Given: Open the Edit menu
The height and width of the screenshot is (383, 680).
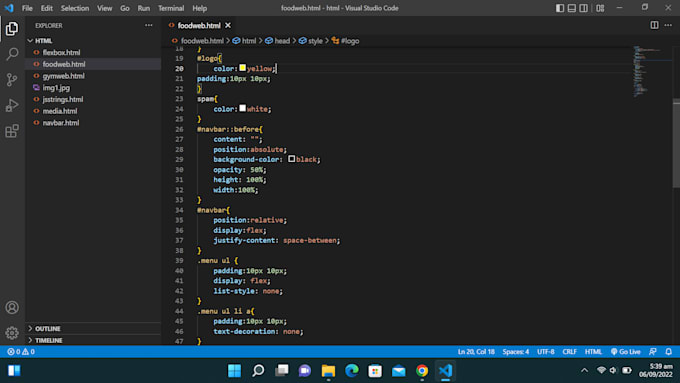Looking at the screenshot, I should (x=46, y=8).
